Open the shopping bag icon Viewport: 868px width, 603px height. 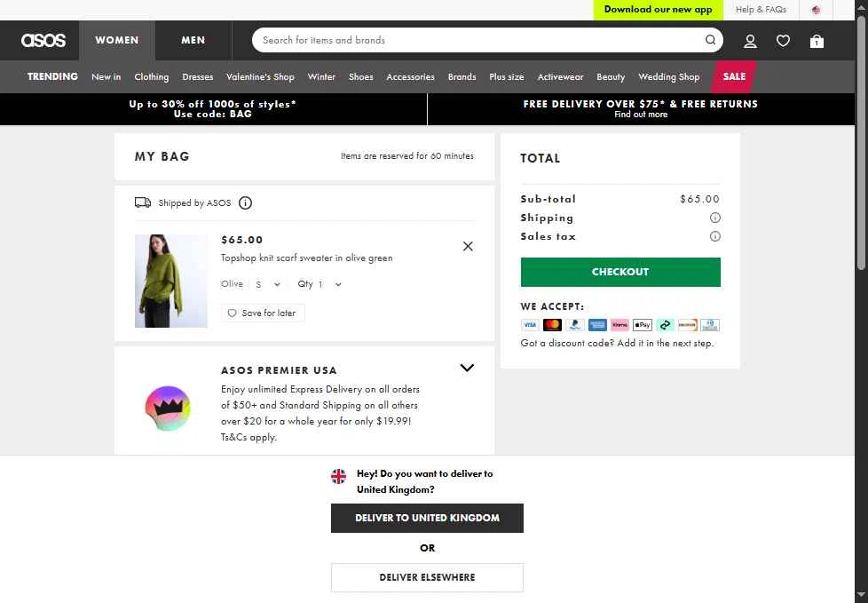tap(817, 41)
